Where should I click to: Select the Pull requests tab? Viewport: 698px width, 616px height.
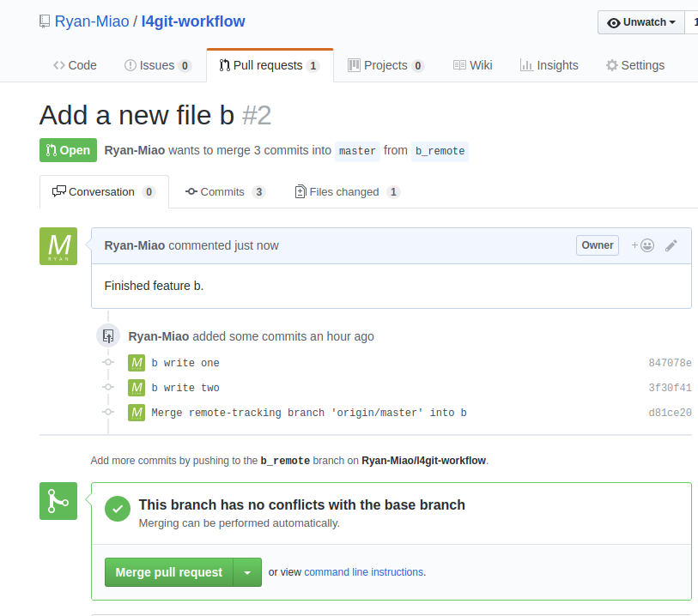[x=270, y=65]
